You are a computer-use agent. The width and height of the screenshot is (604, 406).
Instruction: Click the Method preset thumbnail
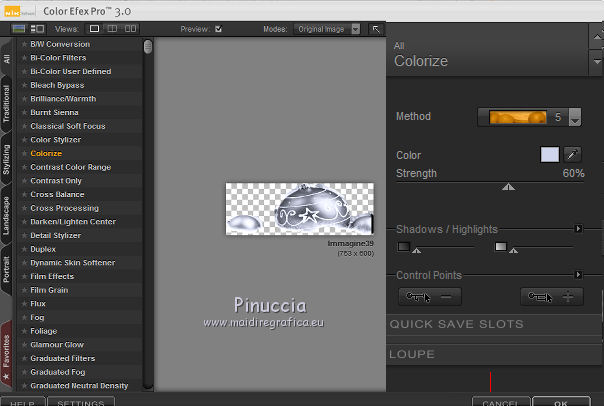[x=518, y=117]
